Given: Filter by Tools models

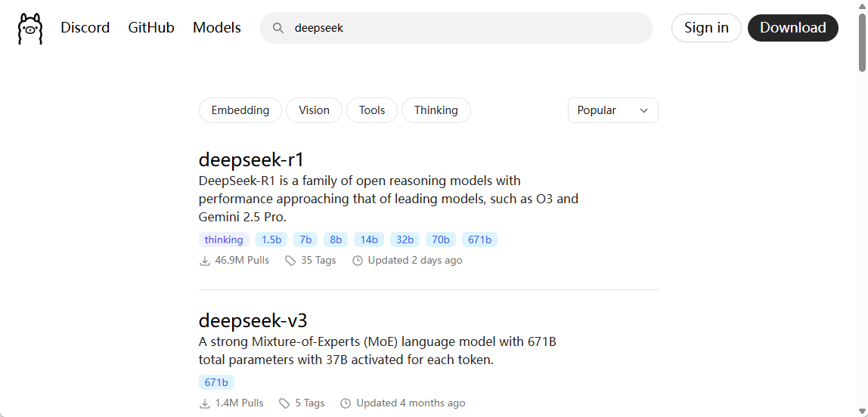Looking at the screenshot, I should (x=372, y=110).
